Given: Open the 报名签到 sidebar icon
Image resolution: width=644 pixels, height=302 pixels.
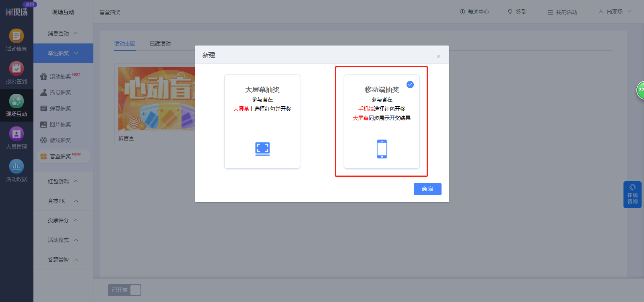Looking at the screenshot, I should [17, 68].
